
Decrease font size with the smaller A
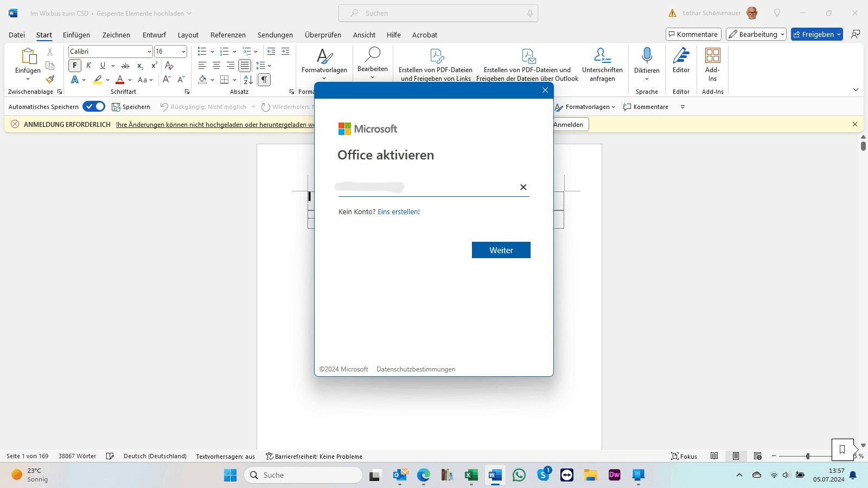[x=181, y=80]
